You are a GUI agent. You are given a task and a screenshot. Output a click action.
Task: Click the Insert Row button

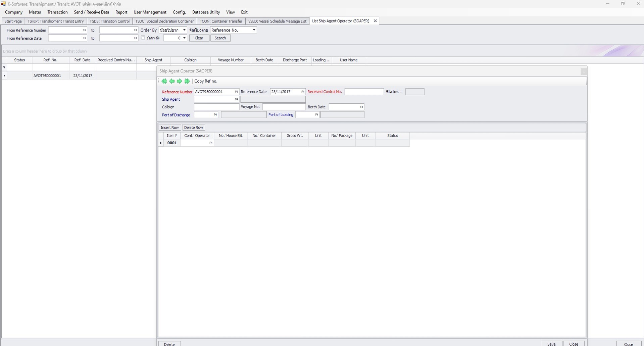pyautogui.click(x=169, y=127)
